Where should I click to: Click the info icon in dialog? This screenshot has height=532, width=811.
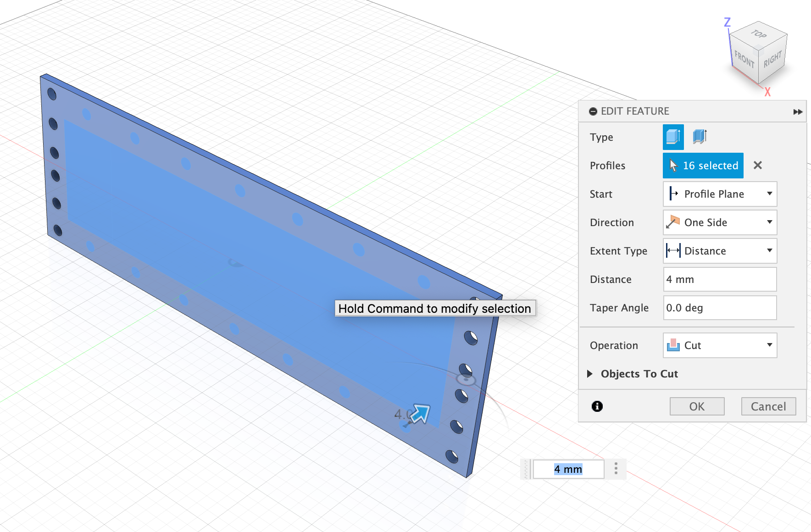point(597,406)
